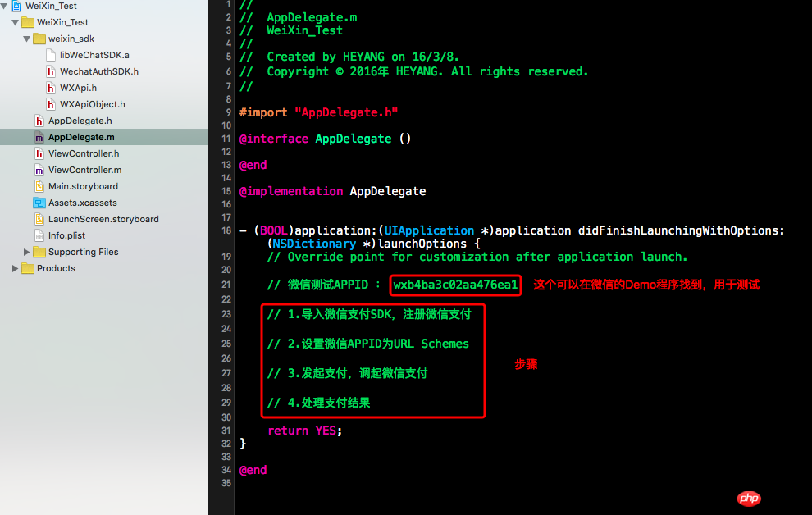Click the AppDelegate.m source file icon
The height and width of the screenshot is (515, 812).
click(x=39, y=137)
